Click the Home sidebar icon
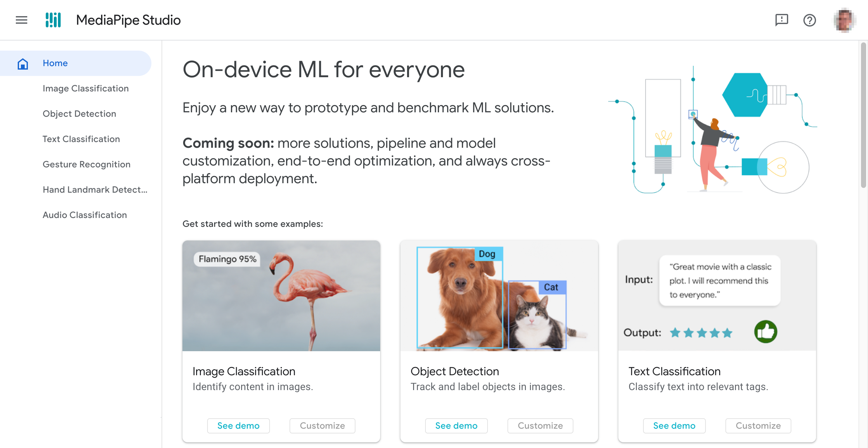The image size is (868, 448). tap(23, 63)
